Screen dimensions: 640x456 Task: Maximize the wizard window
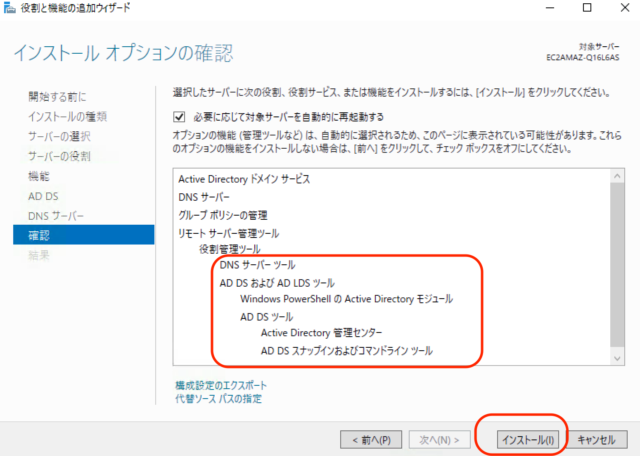[x=587, y=8]
